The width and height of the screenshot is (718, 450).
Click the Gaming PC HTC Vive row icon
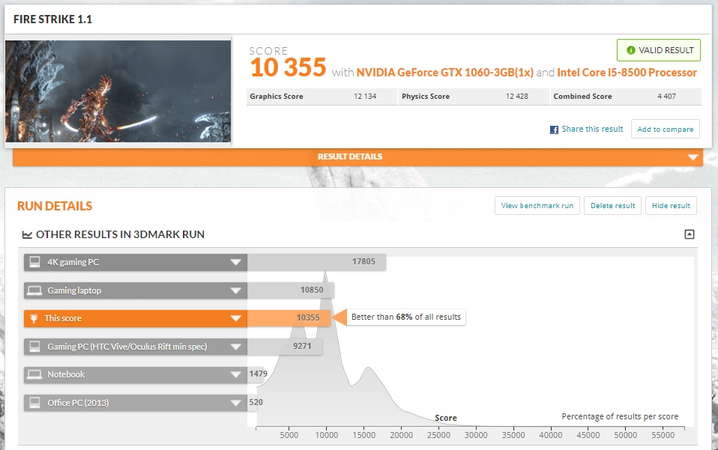35,347
